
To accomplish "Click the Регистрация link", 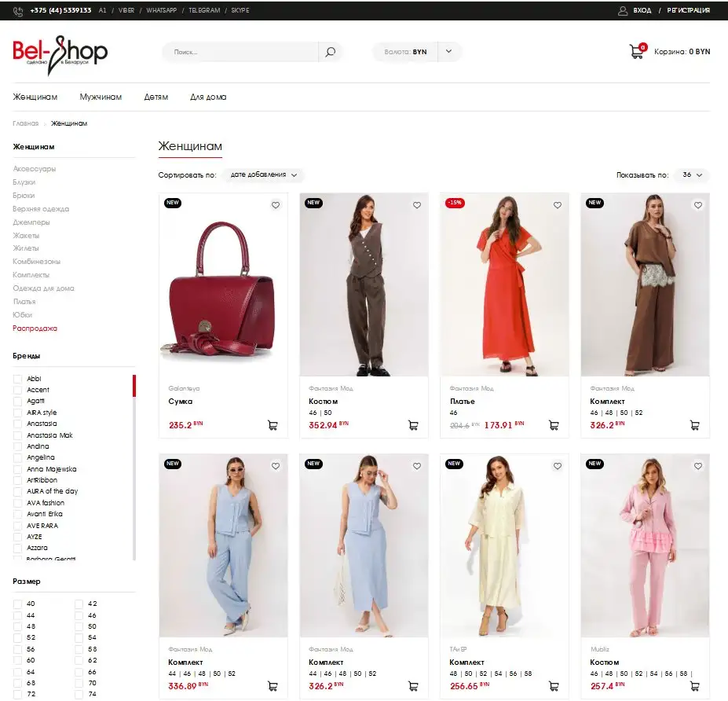I will 688,10.
